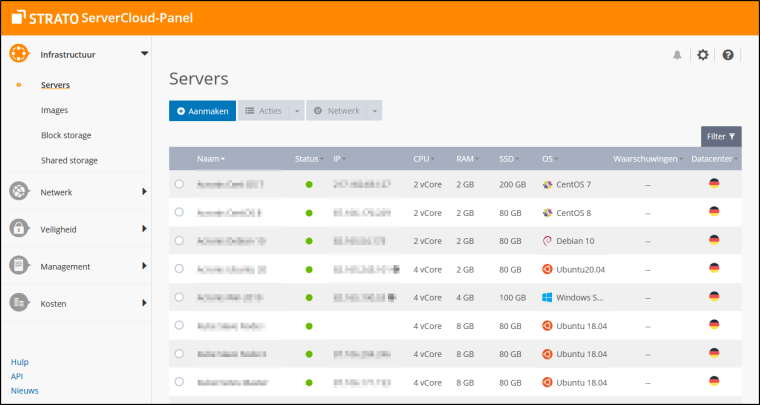
Task: Click the Kosten sidebar icon
Action: 19,302
